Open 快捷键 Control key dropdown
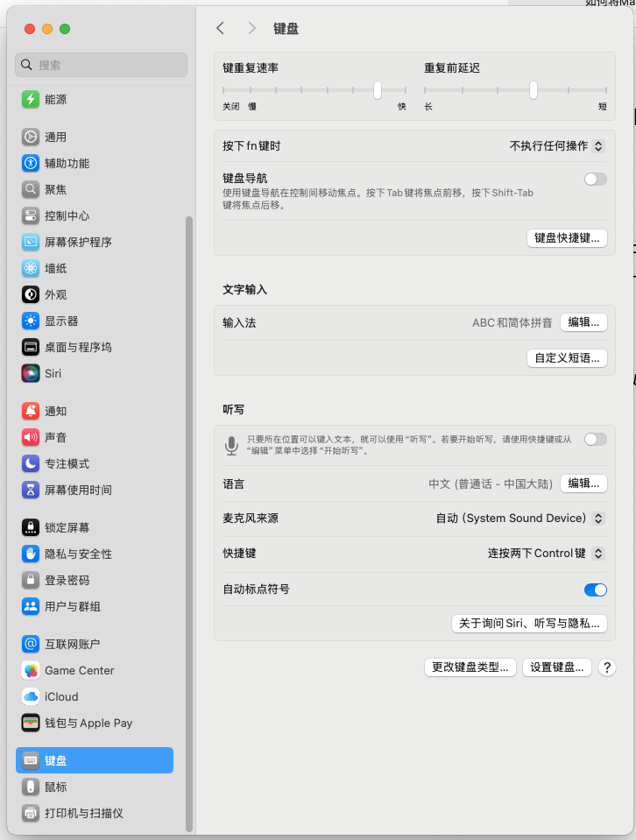 546,554
